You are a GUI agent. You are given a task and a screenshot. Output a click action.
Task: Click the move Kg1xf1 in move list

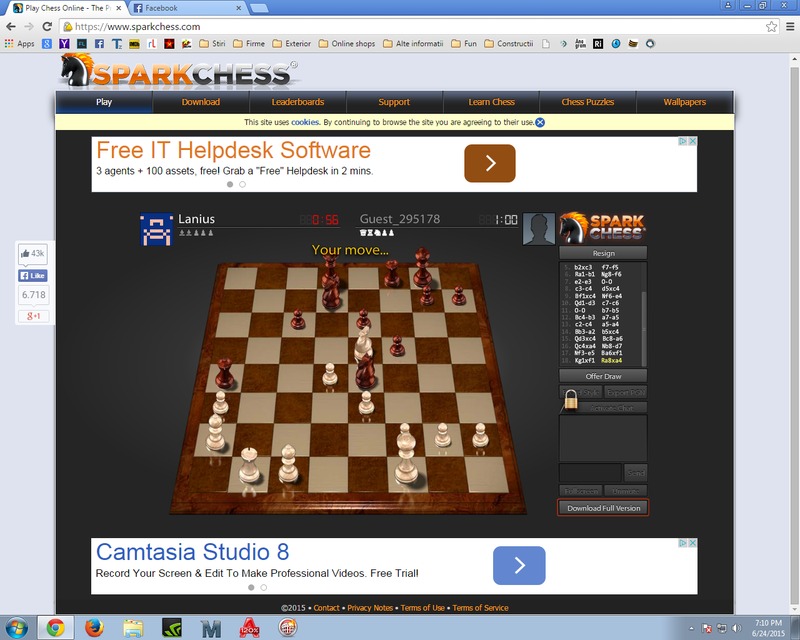[585, 360]
